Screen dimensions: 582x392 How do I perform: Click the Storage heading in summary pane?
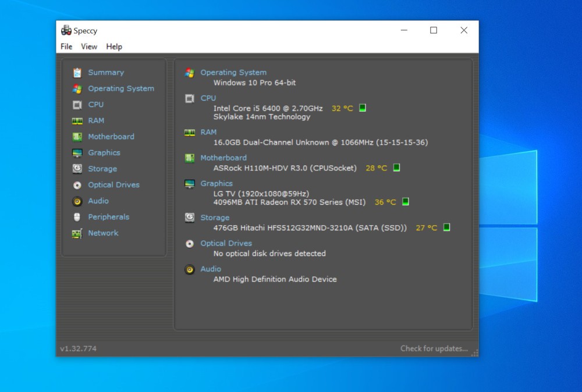(x=215, y=218)
